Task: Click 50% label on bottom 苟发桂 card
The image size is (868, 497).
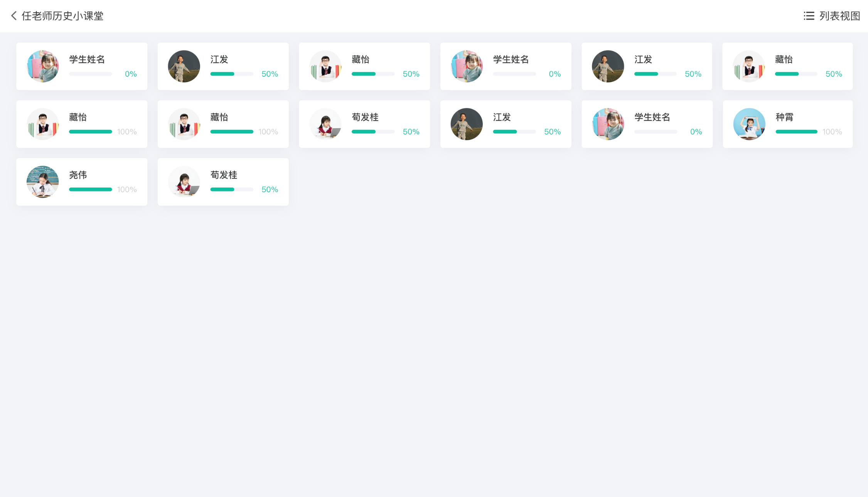Action: (270, 190)
